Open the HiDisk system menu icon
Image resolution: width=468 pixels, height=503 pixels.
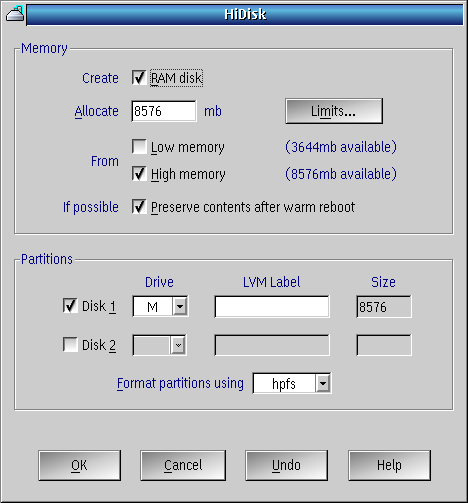pyautogui.click(x=15, y=14)
